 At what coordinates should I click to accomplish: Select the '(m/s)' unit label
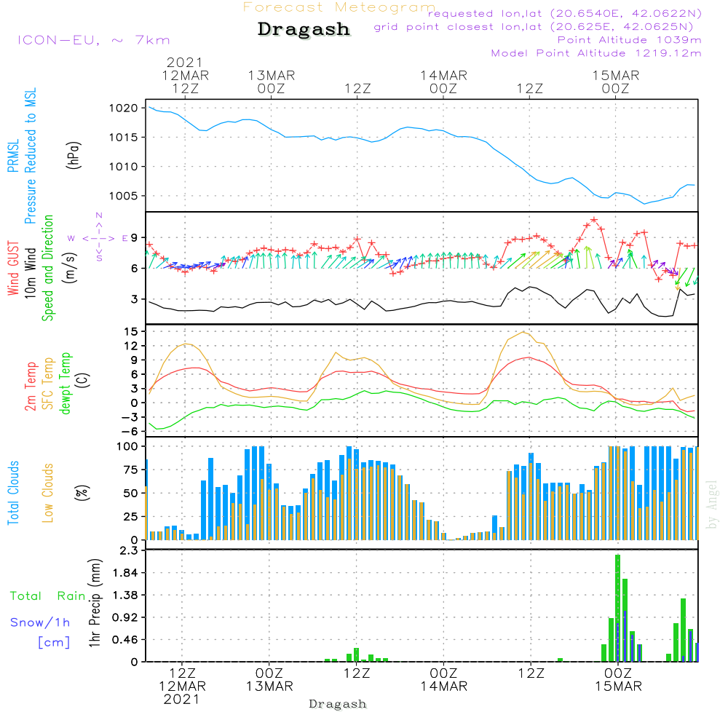[x=70, y=268]
